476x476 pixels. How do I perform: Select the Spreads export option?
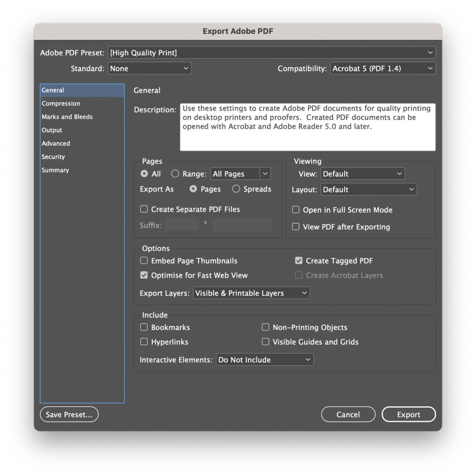tap(236, 189)
